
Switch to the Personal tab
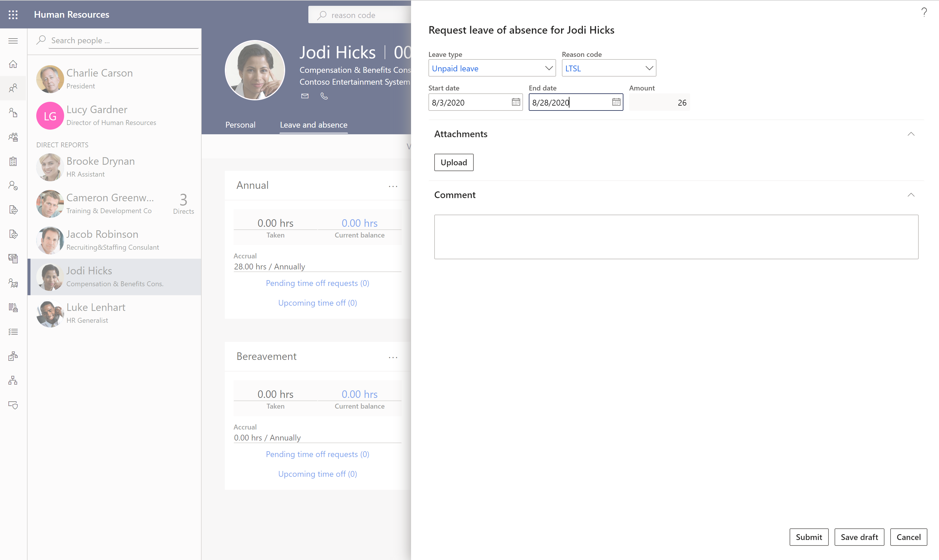[x=240, y=125]
